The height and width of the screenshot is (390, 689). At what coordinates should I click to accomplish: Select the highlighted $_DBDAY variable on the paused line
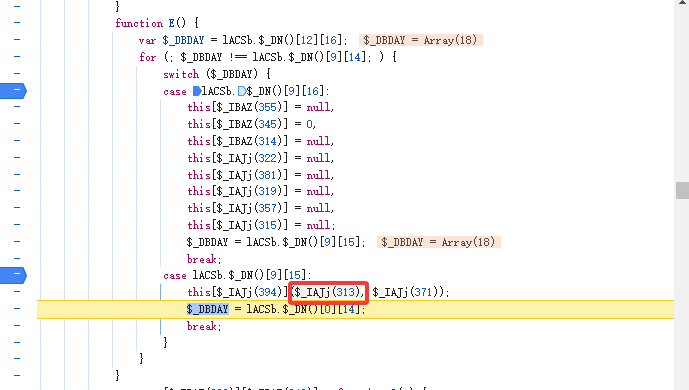pos(207,309)
